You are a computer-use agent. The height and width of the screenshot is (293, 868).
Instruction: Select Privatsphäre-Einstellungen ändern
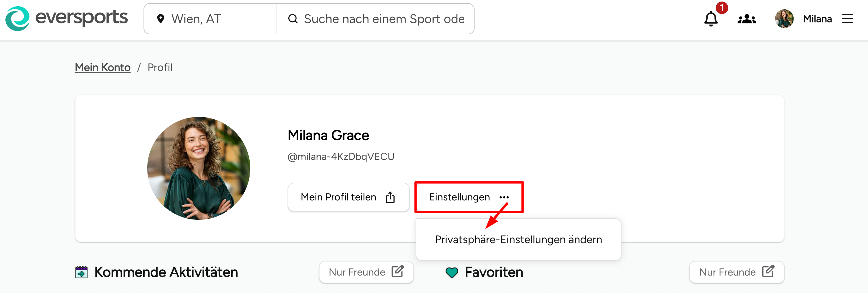click(518, 239)
